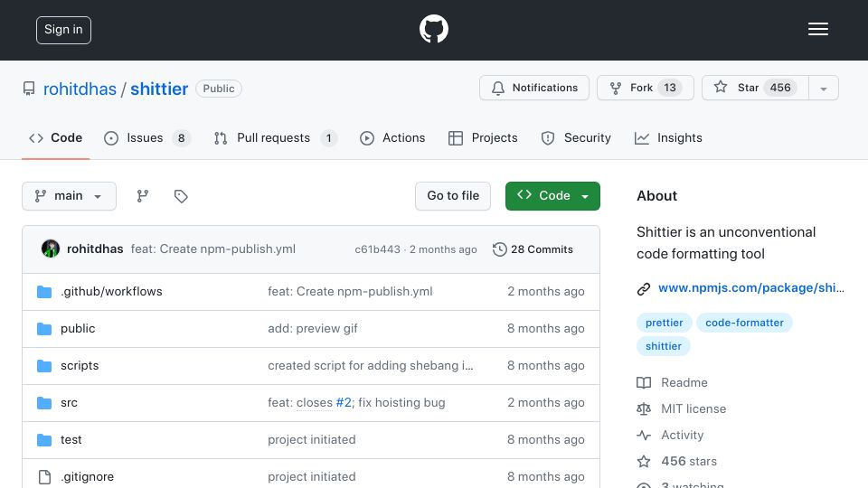868x488 pixels.
Task: View tags via the tag icon
Action: coord(181,196)
